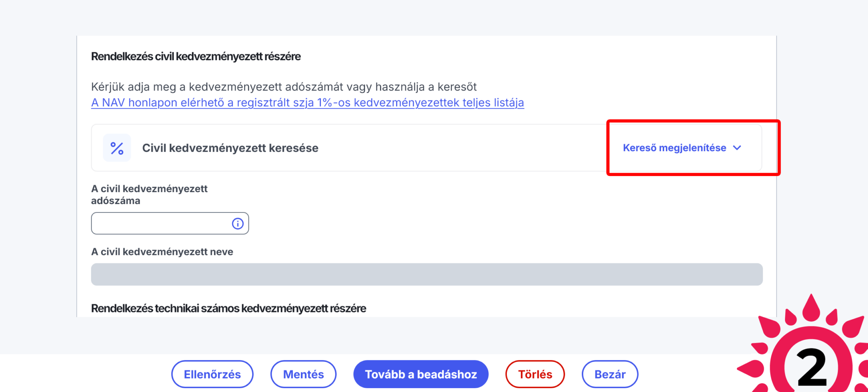Select the Mentés action
Image resolution: width=868 pixels, height=392 pixels.
coord(303,374)
